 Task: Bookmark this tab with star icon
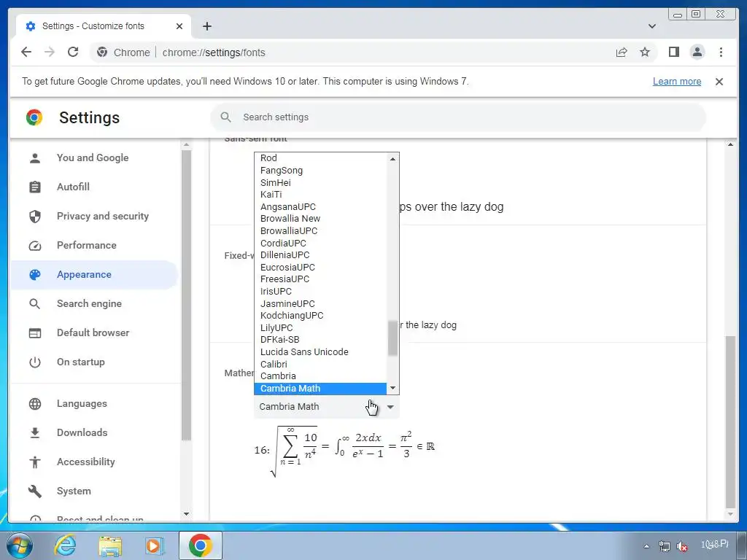coord(645,52)
